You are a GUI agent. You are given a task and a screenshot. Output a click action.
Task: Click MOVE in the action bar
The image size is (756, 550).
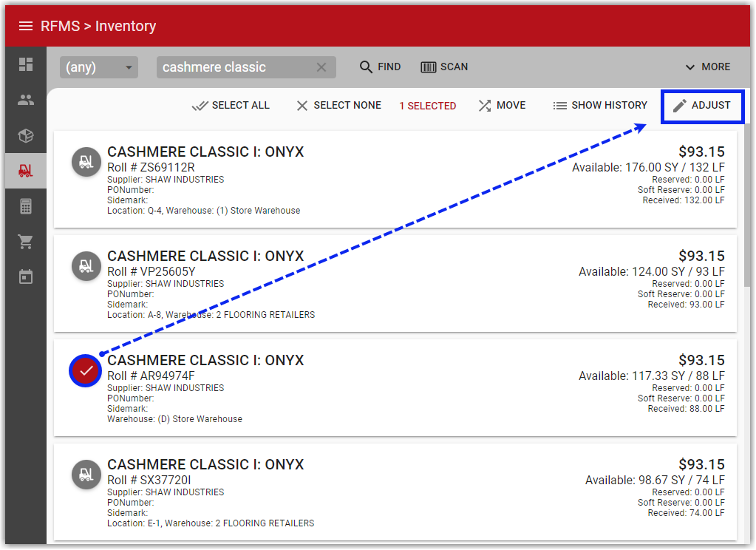502,105
